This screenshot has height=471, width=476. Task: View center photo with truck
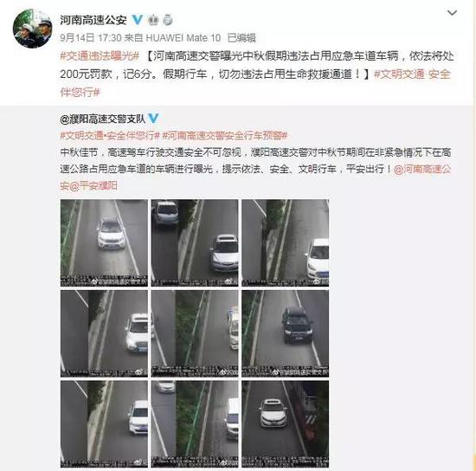tap(195, 333)
